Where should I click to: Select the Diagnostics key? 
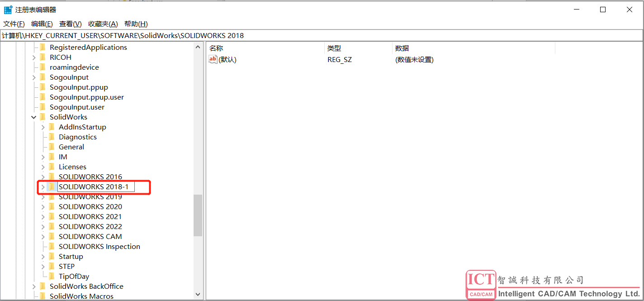pos(78,137)
